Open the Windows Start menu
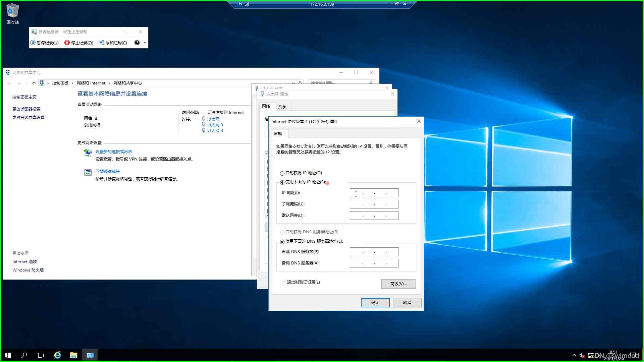Screen dimensions: 644x362 [8, 355]
